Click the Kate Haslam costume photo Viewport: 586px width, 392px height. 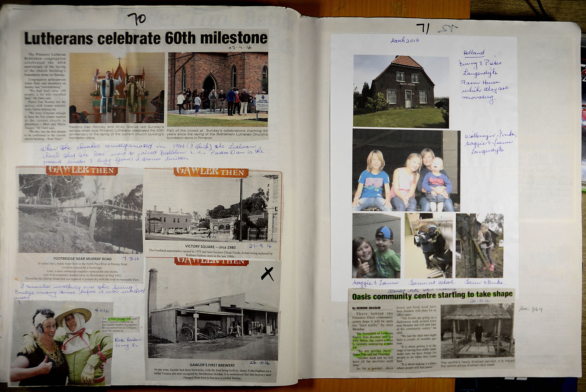click(x=61, y=344)
